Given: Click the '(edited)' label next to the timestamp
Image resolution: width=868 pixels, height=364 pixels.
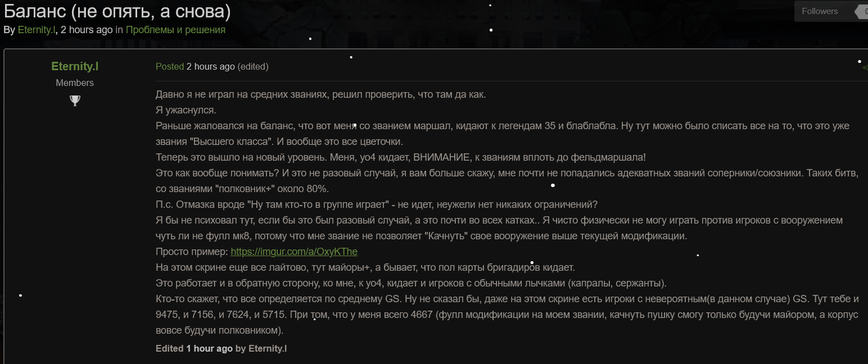Looking at the screenshot, I should point(254,66).
